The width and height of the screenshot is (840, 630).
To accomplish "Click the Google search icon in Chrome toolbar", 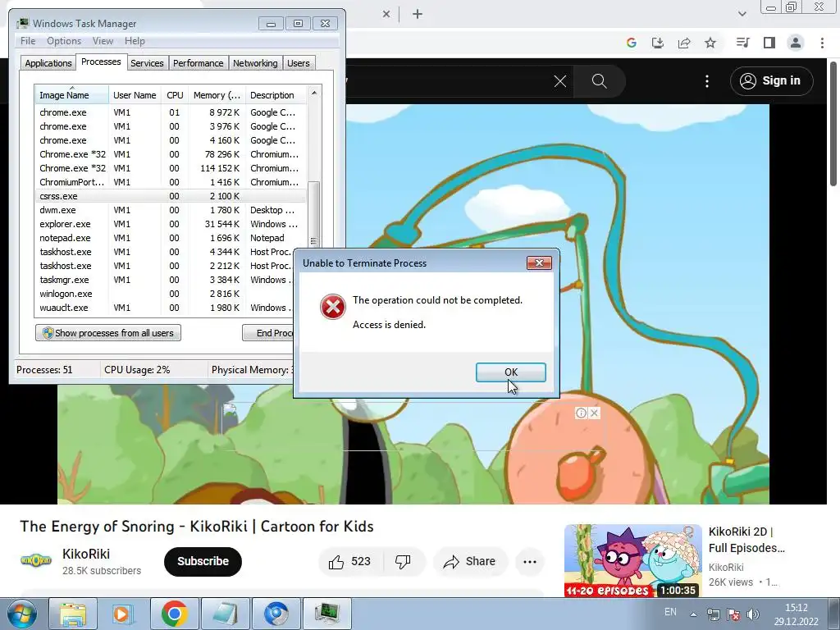I will tap(632, 43).
